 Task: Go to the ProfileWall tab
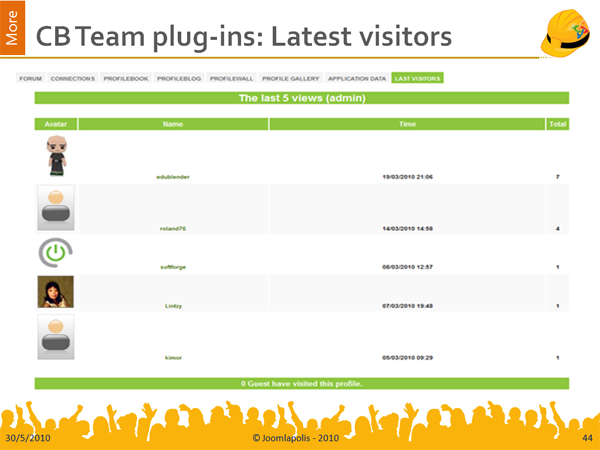(232, 78)
